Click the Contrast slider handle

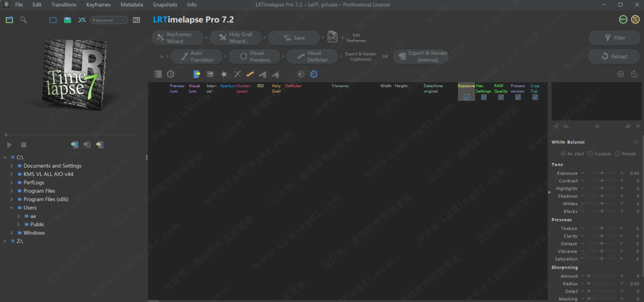[x=602, y=181]
